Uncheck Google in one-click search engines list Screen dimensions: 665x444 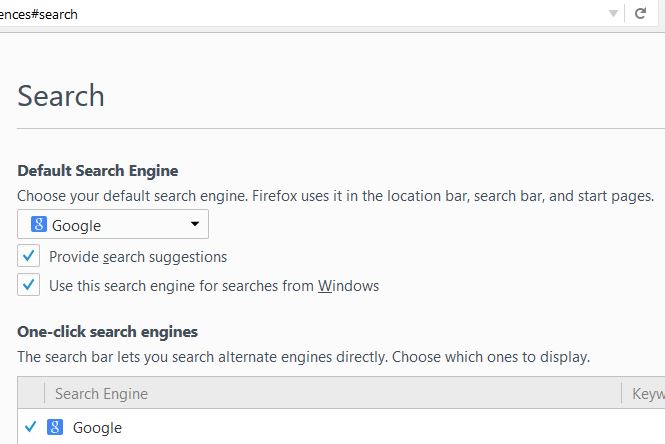30,427
